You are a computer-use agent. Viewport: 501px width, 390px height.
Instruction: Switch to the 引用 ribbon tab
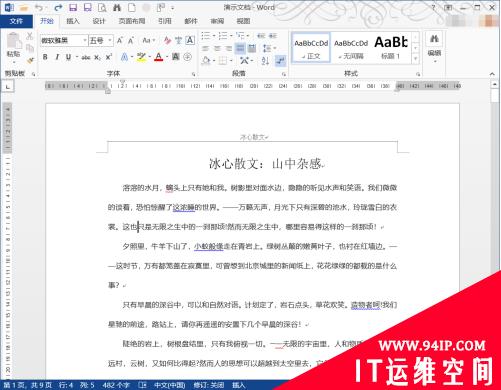click(x=164, y=21)
